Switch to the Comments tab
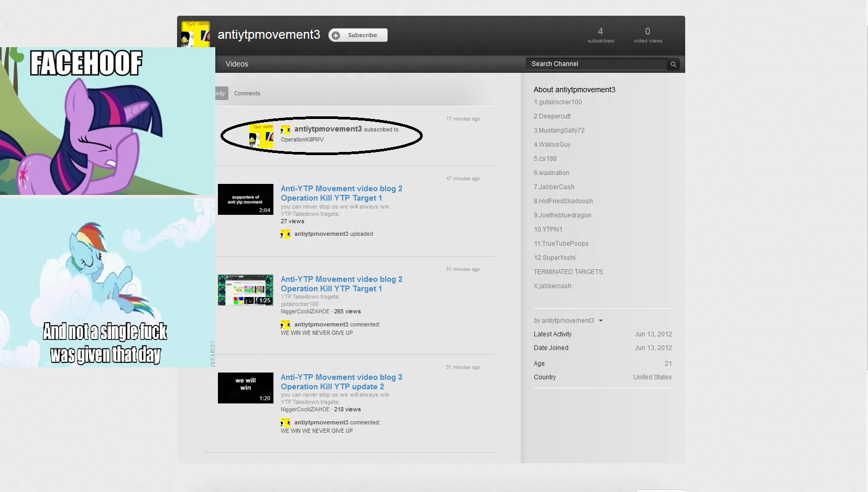The image size is (868, 492). [247, 93]
